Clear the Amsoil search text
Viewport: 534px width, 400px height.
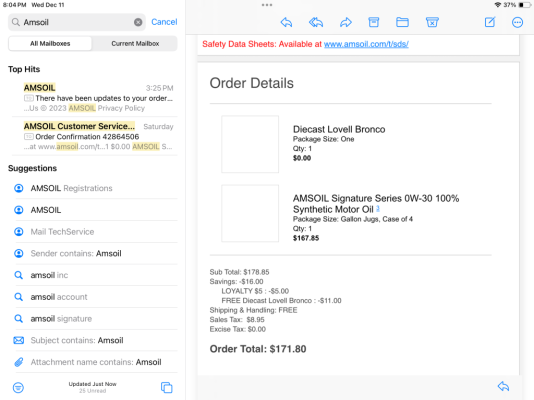tap(138, 22)
